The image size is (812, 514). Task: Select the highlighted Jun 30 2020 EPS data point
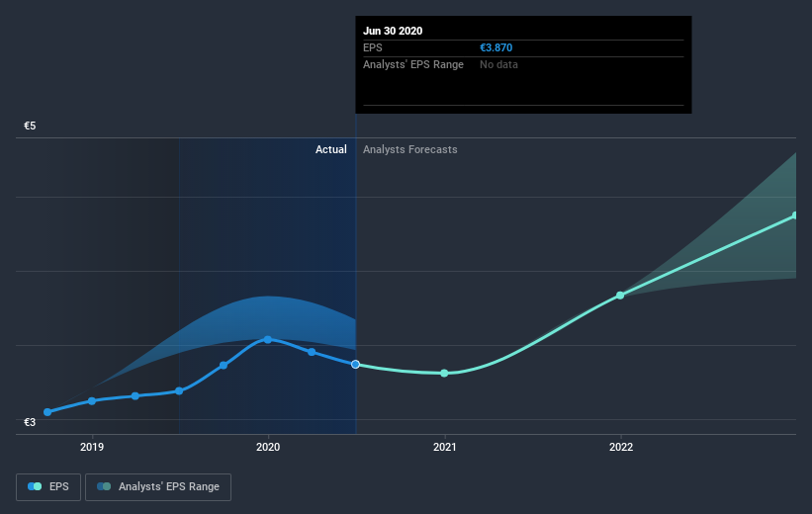(x=355, y=365)
